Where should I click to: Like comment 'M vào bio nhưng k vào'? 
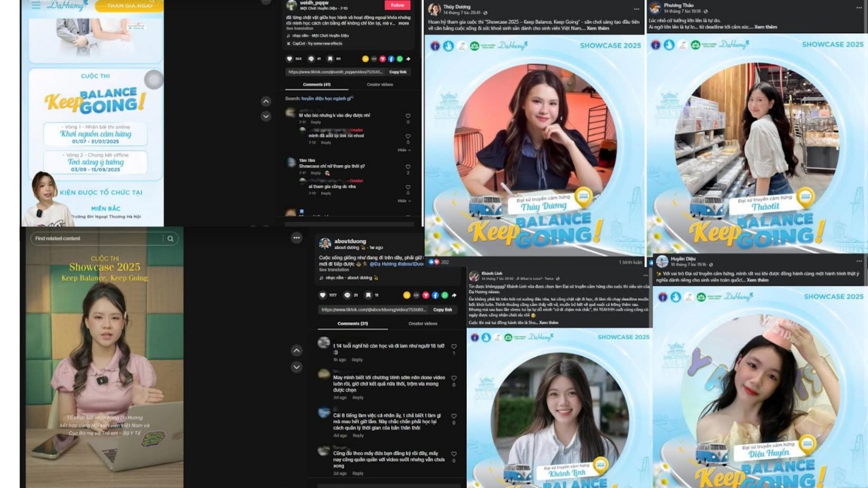(408, 116)
